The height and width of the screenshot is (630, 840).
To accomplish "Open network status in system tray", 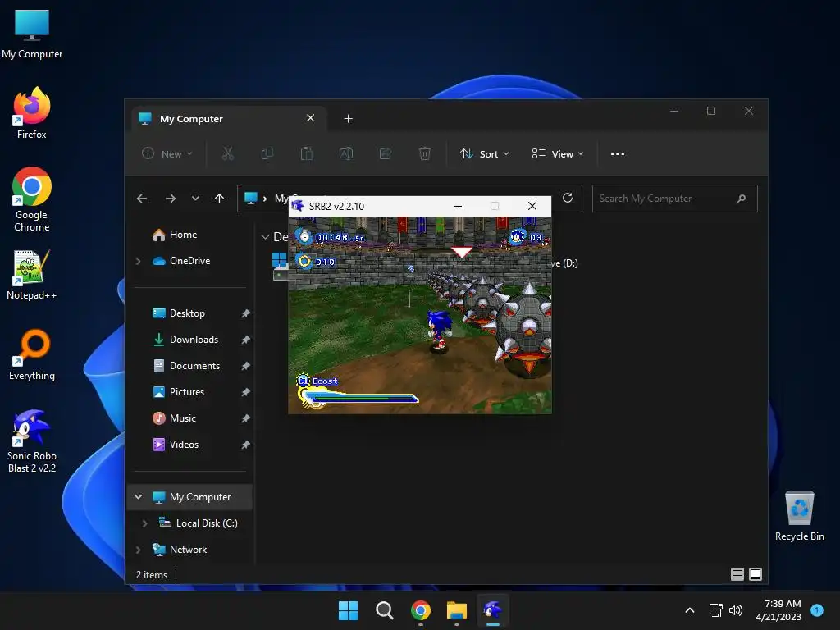I will [x=715, y=610].
